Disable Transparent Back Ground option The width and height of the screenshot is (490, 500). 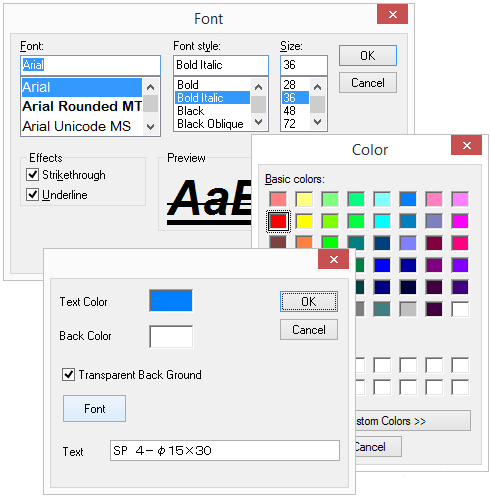pos(68,374)
